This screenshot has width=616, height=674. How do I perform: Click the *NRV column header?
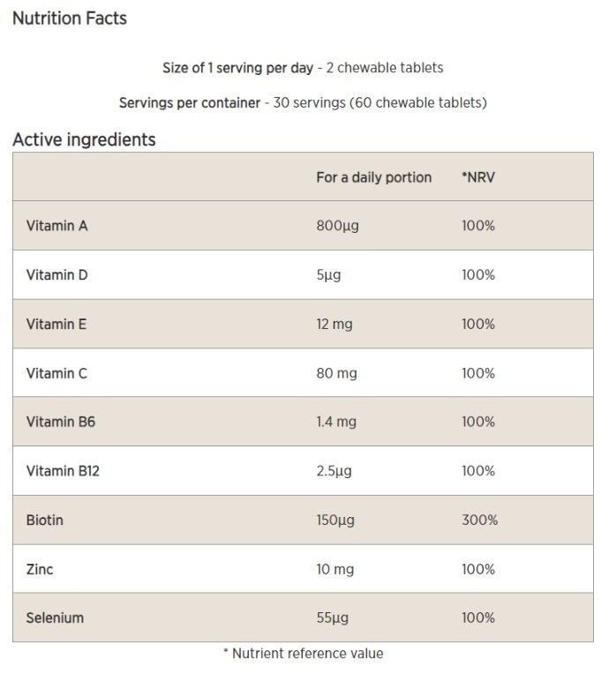[x=479, y=177]
